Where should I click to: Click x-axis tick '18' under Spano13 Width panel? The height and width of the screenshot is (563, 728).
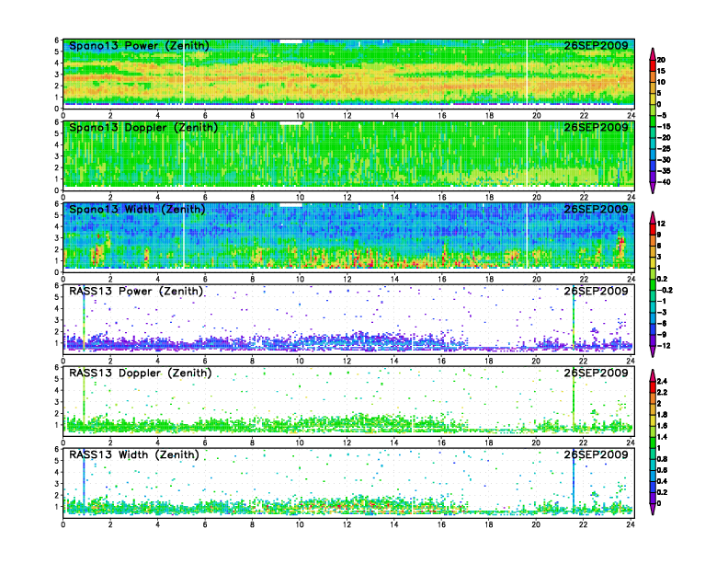click(x=489, y=279)
